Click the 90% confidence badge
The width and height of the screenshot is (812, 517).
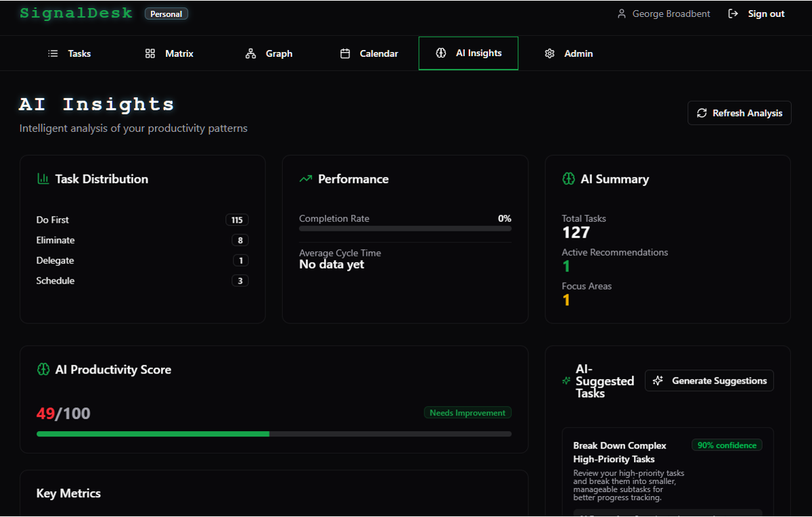click(x=727, y=445)
